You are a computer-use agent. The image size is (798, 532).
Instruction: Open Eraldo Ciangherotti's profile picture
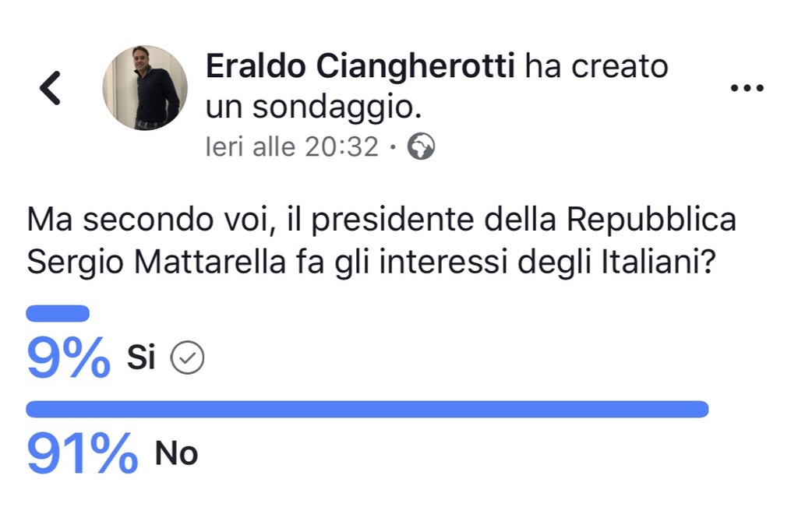click(x=145, y=88)
